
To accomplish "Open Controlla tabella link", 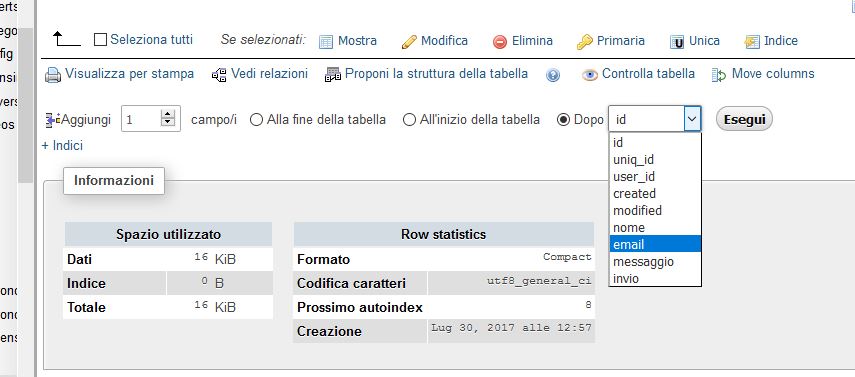I will (x=648, y=74).
